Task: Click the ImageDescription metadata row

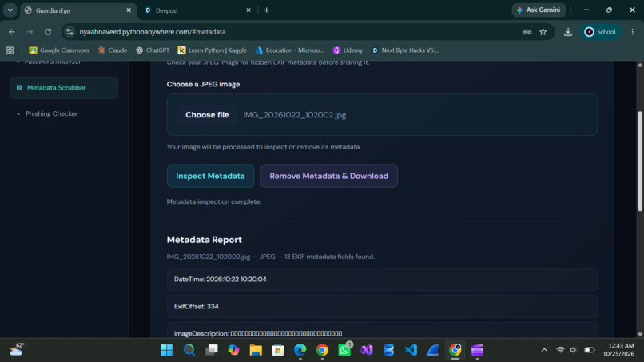Action: tap(382, 331)
